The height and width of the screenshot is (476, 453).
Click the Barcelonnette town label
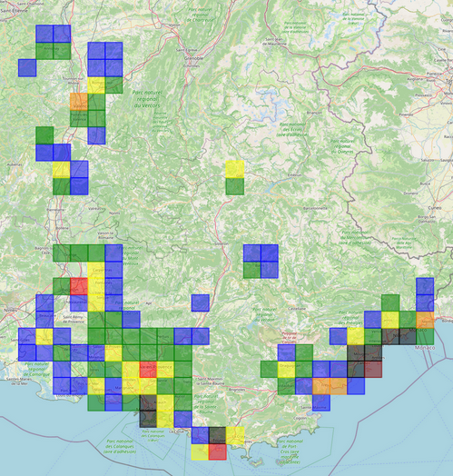315,208
